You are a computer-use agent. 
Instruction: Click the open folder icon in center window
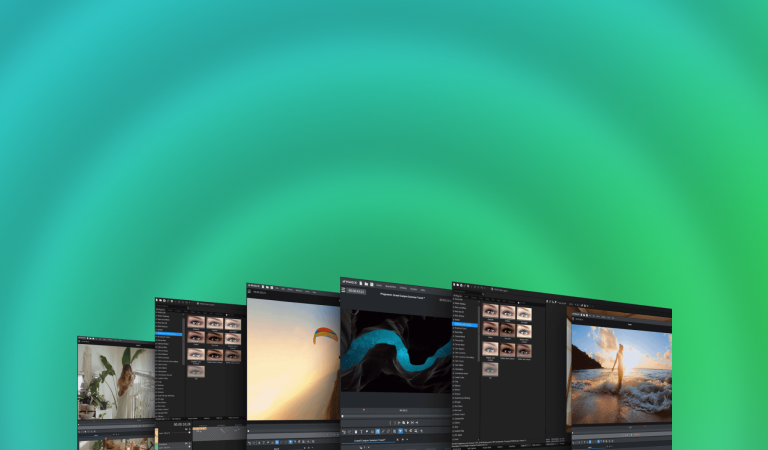pos(366,284)
